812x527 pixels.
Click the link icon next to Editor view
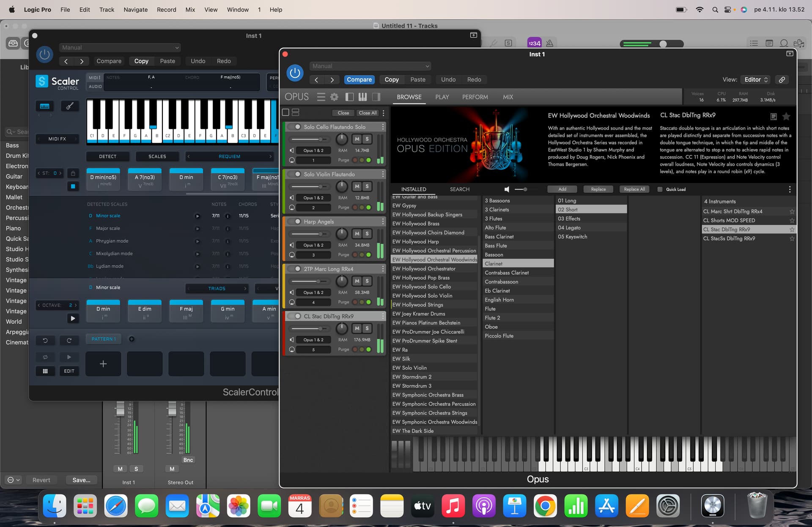(782, 79)
